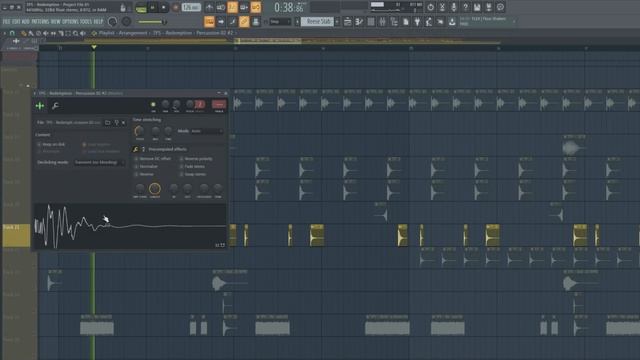Open sampler wrench settings icon
The height and width of the screenshot is (360, 640).
tap(55, 106)
